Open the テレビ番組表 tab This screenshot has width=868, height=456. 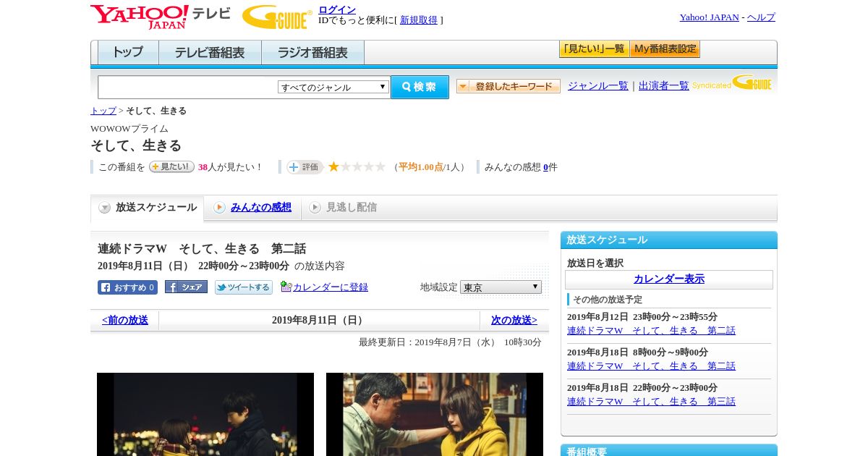pyautogui.click(x=210, y=52)
